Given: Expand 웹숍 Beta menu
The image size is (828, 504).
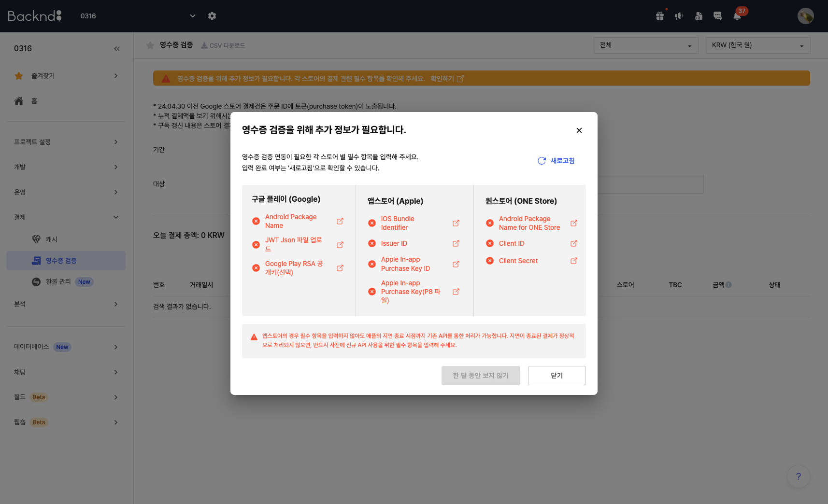Looking at the screenshot, I should [x=66, y=422].
